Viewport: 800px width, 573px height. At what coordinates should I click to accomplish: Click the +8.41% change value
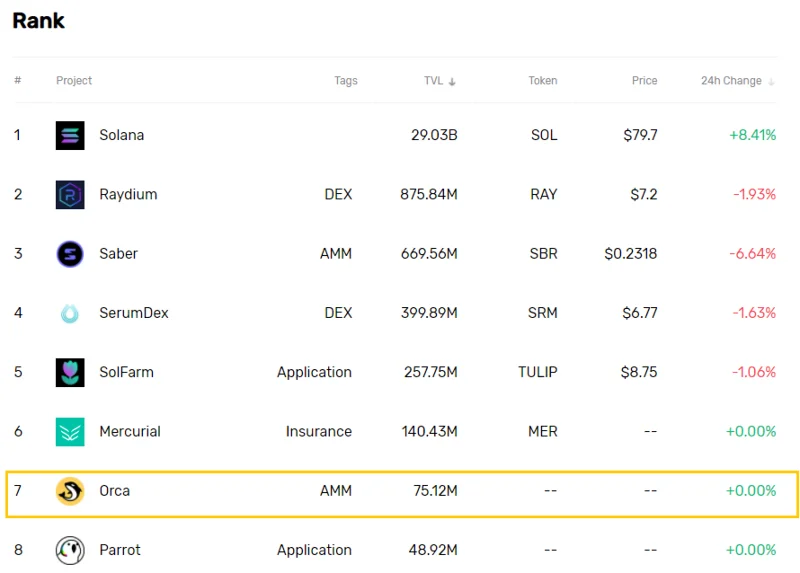point(753,135)
